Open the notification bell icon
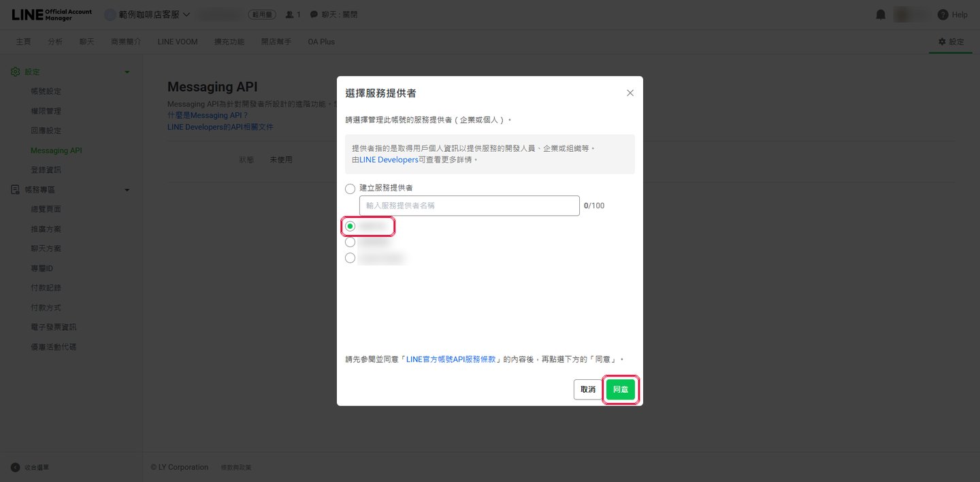The width and height of the screenshot is (980, 482). pyautogui.click(x=881, y=14)
